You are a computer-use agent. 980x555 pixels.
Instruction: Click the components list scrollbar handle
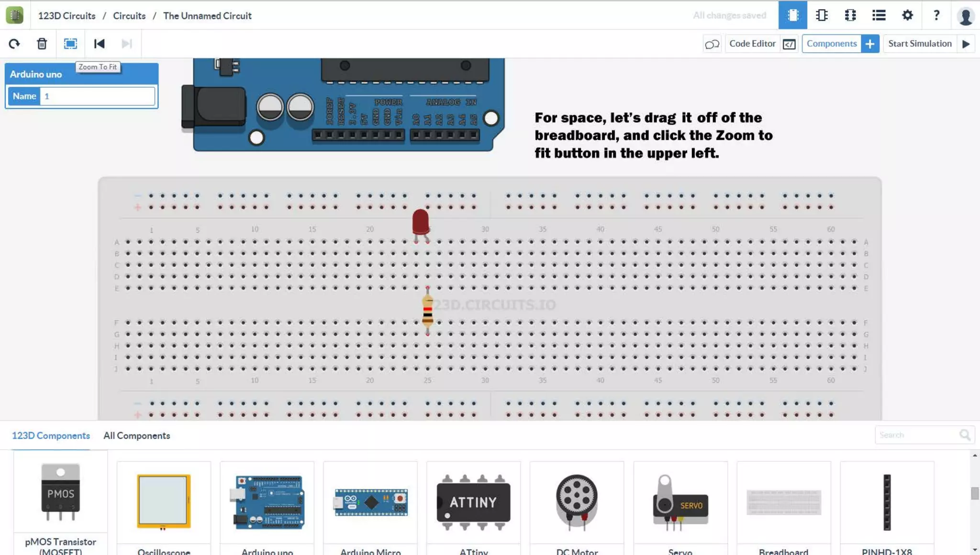pos(975,493)
